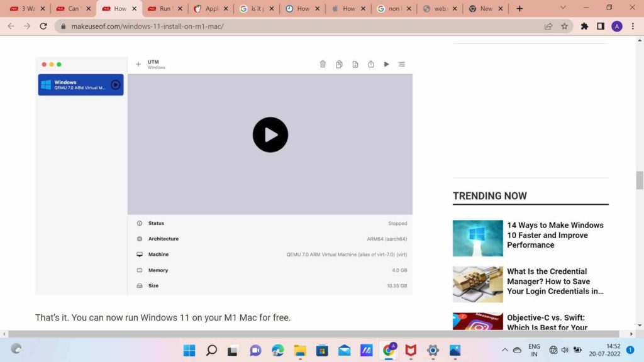
Task: Open 'Objective-C vs. Swift' article link
Action: pos(548,322)
